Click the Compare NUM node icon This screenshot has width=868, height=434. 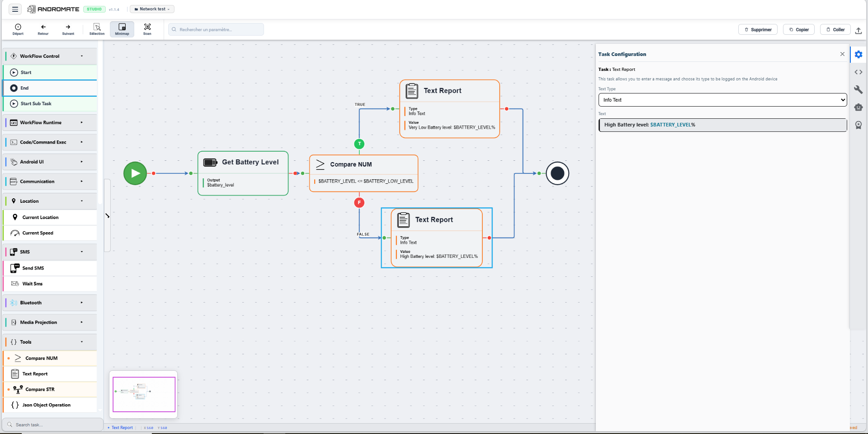pos(320,164)
